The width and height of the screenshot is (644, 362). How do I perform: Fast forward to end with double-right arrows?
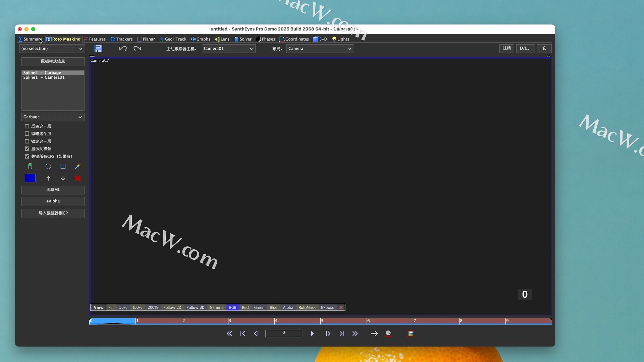(x=355, y=334)
